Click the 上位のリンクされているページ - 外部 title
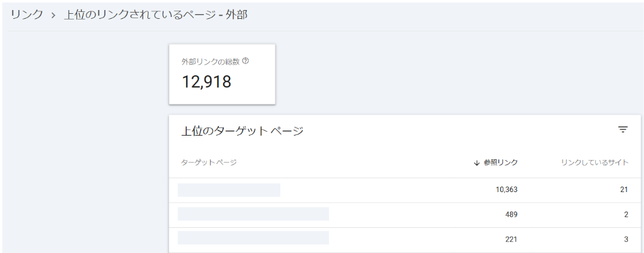Image resolution: width=644 pixels, height=253 pixels. click(156, 14)
